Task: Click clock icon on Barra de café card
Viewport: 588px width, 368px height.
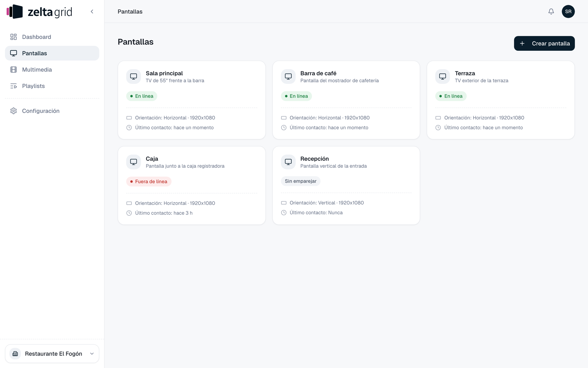Action: click(x=284, y=128)
